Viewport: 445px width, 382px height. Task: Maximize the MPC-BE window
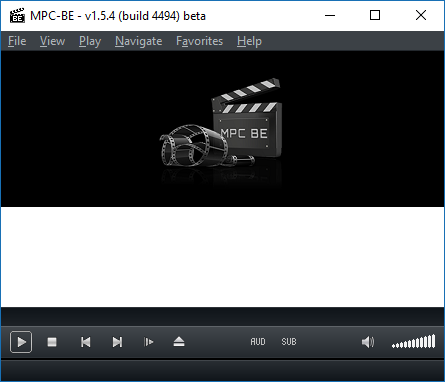pyautogui.click(x=375, y=15)
